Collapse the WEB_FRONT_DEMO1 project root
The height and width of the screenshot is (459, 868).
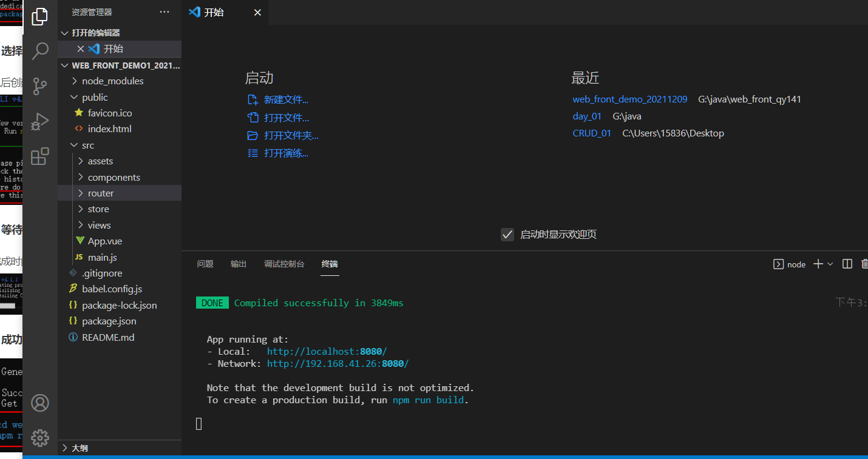pyautogui.click(x=65, y=65)
